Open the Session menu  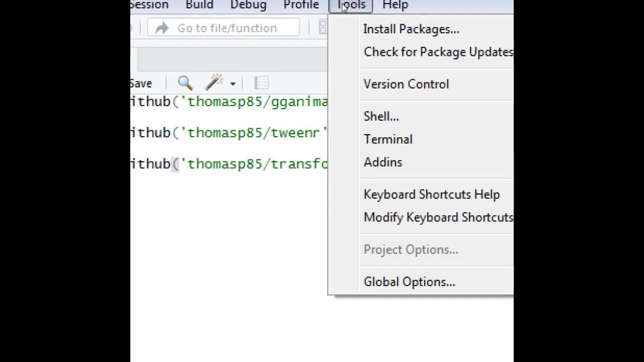coord(149,5)
